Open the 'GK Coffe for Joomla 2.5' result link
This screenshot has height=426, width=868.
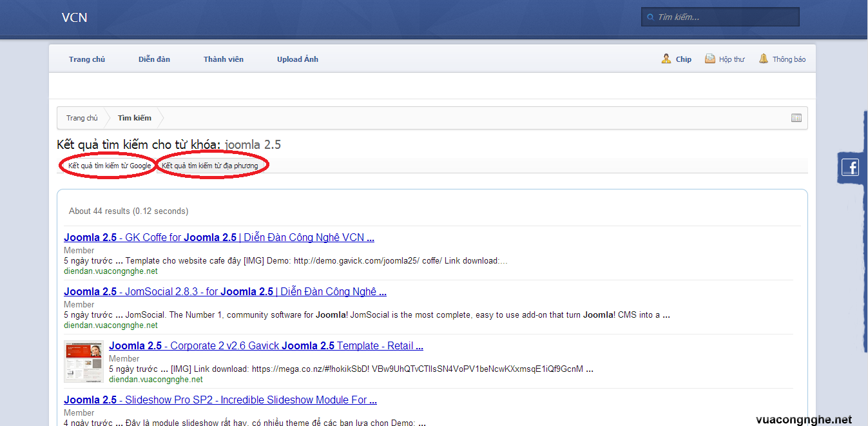point(218,237)
